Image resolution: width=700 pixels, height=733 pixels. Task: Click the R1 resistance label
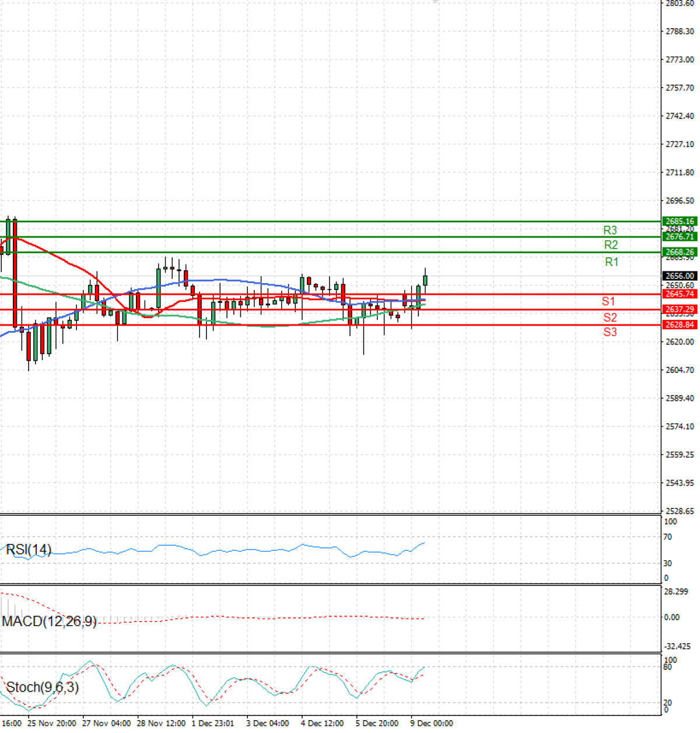click(x=611, y=262)
